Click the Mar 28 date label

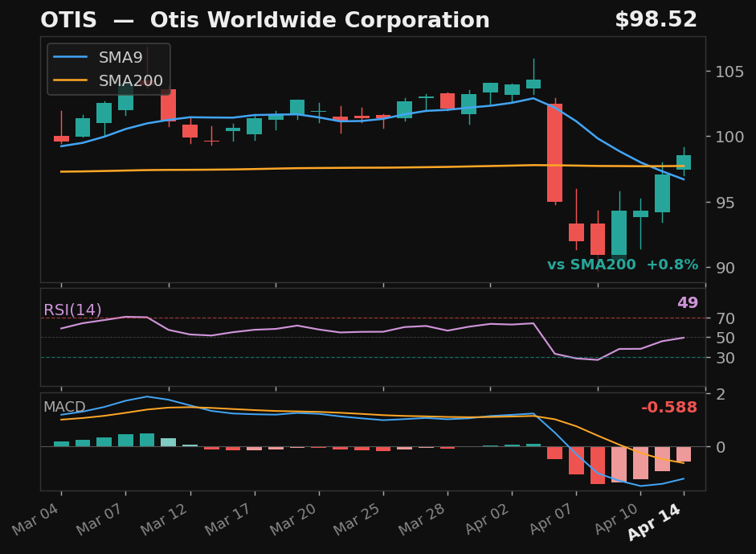tap(423, 519)
